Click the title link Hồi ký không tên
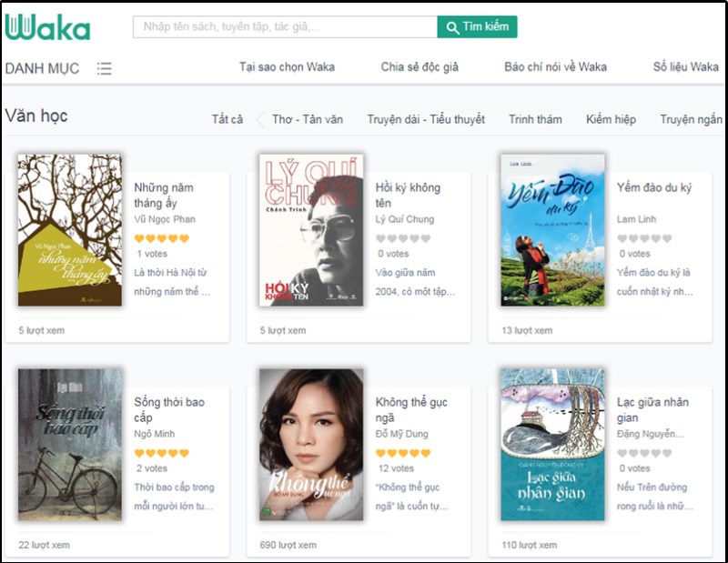 [408, 196]
